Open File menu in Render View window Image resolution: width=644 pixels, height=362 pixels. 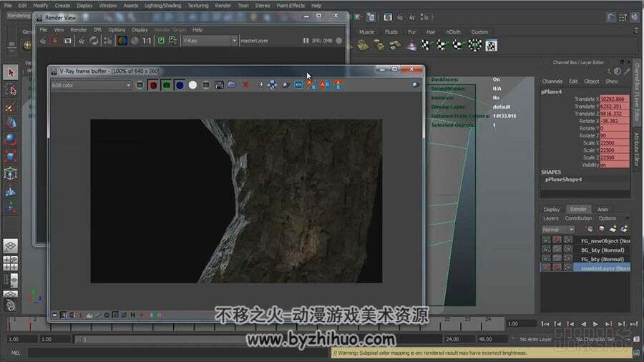(x=43, y=30)
